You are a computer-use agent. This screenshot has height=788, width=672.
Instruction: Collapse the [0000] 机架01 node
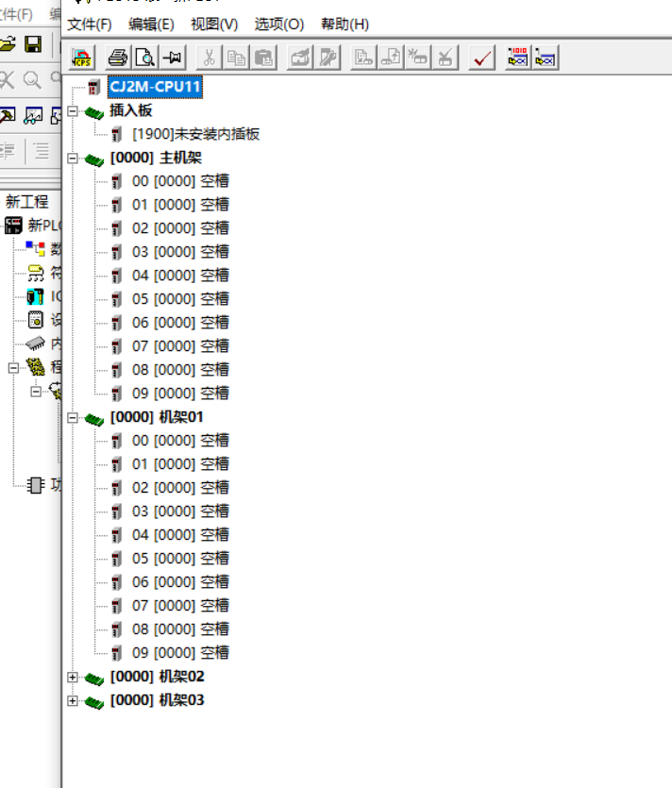click(73, 418)
